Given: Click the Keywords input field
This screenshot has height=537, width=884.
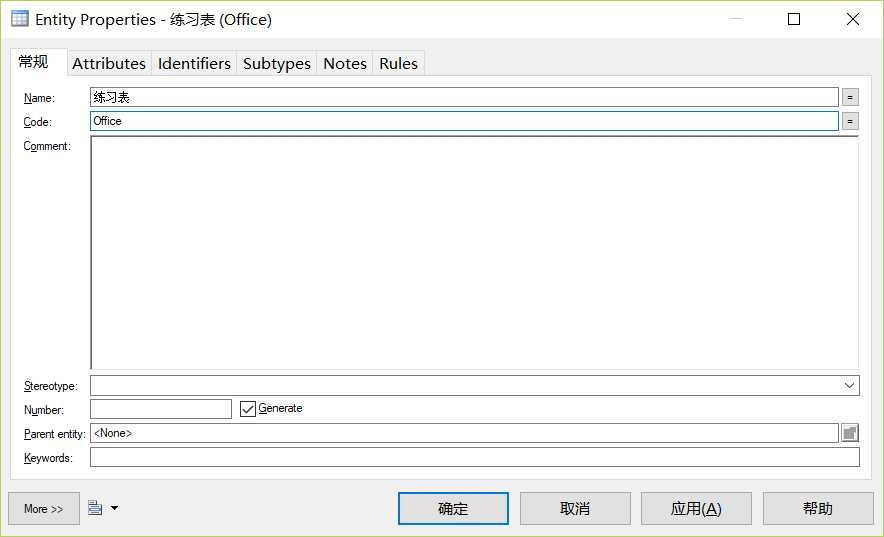Looking at the screenshot, I should tap(475, 457).
